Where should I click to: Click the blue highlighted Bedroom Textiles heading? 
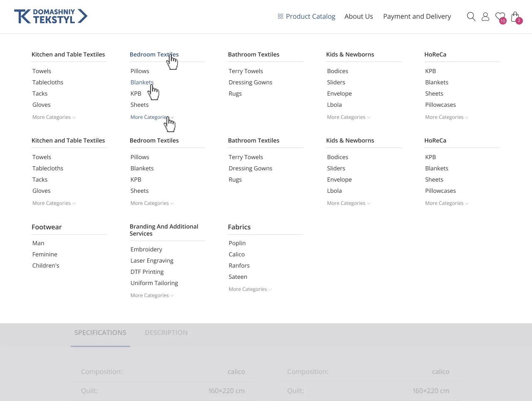coord(154,54)
